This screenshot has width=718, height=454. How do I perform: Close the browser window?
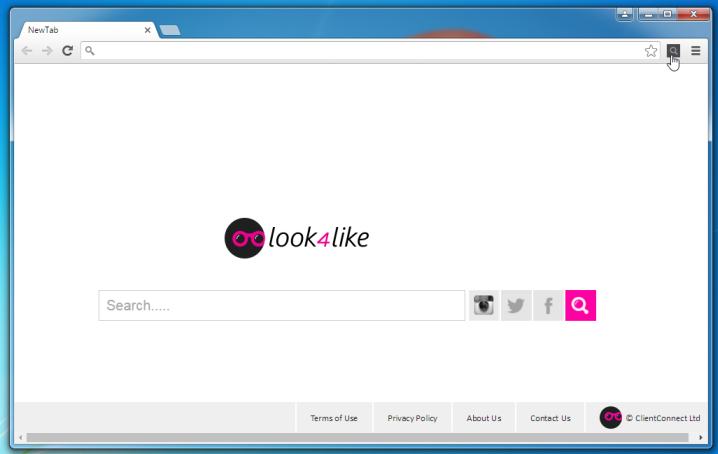point(693,14)
